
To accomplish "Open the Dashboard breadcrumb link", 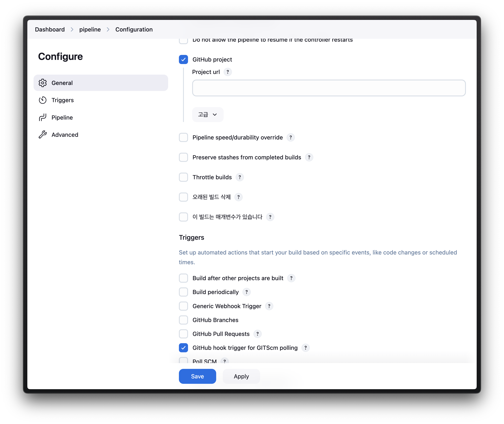I will [x=50, y=30].
